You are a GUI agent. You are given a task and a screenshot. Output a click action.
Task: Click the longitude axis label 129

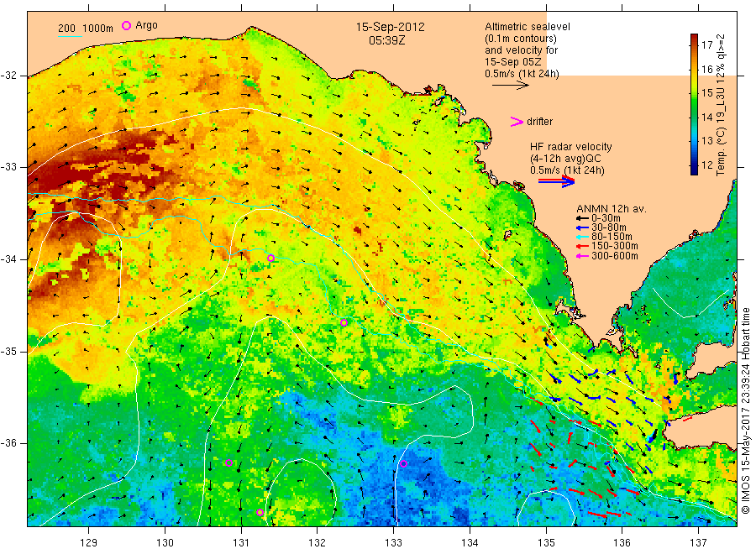pyautogui.click(x=89, y=543)
